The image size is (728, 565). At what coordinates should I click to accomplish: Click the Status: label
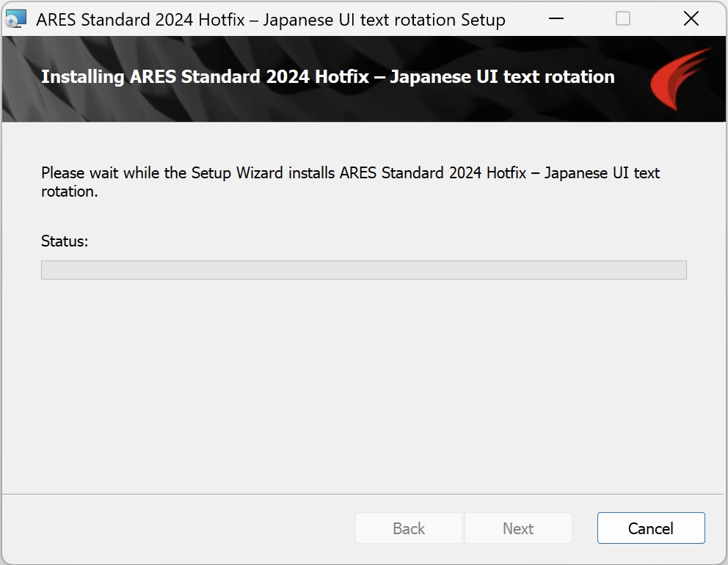[65, 241]
